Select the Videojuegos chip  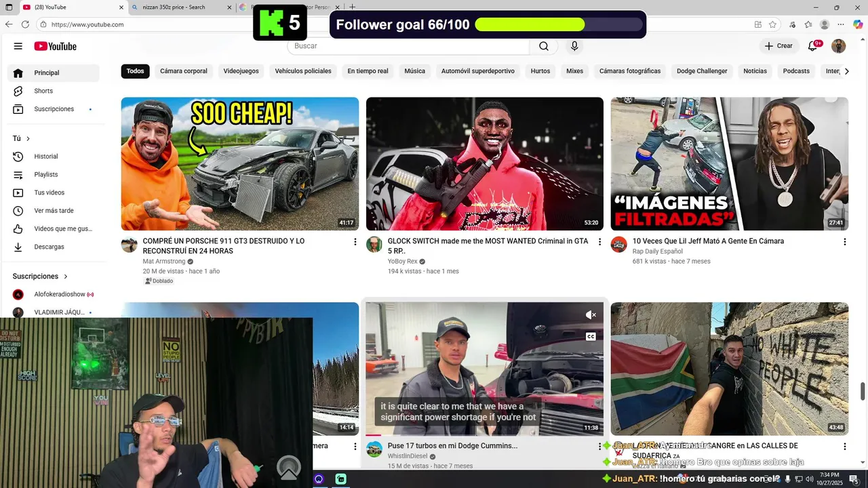pyautogui.click(x=241, y=71)
